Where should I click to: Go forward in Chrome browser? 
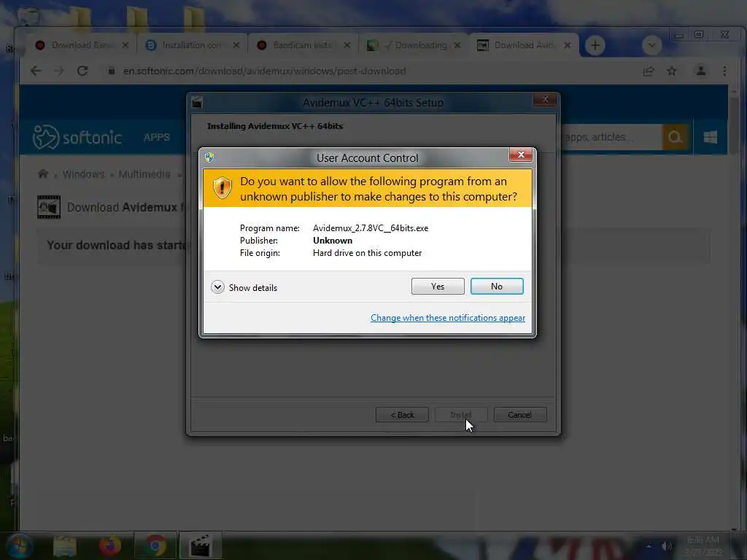point(59,71)
